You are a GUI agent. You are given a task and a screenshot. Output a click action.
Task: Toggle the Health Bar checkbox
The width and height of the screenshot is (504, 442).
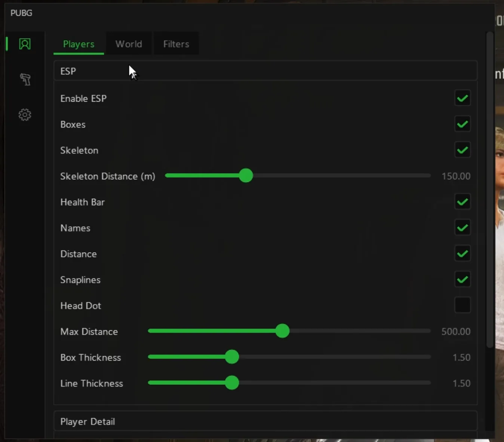pos(462,202)
